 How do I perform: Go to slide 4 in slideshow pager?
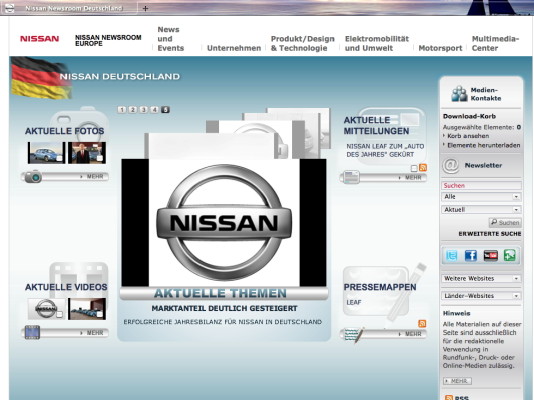coord(155,110)
